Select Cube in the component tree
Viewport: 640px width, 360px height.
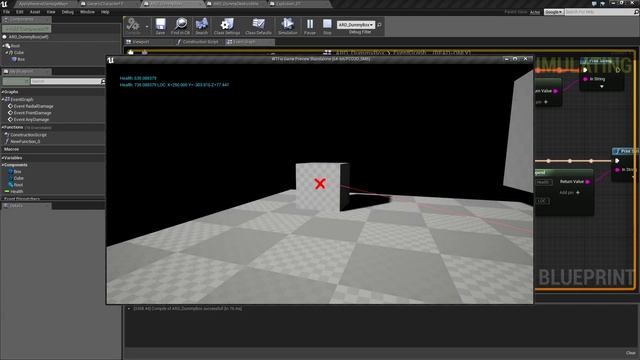[19, 53]
